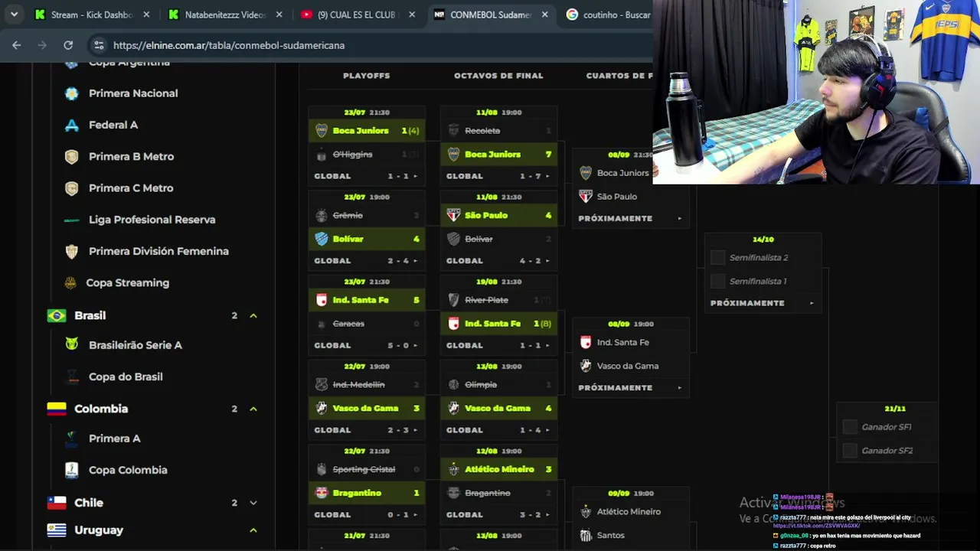Click the Federal A league logo

(x=71, y=125)
